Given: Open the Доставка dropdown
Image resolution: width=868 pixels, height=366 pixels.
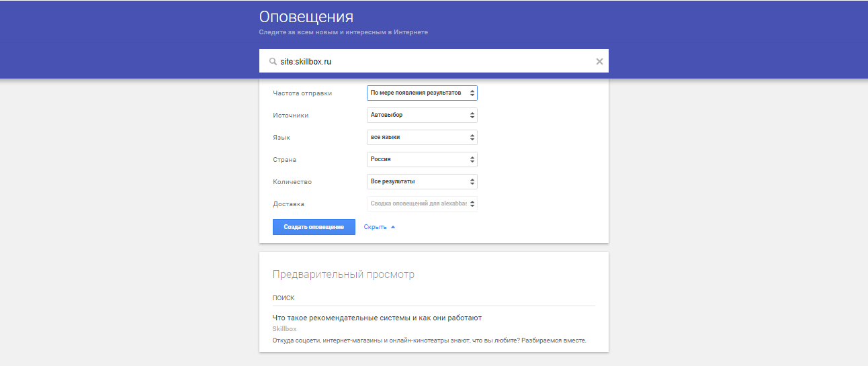Looking at the screenshot, I should point(422,203).
